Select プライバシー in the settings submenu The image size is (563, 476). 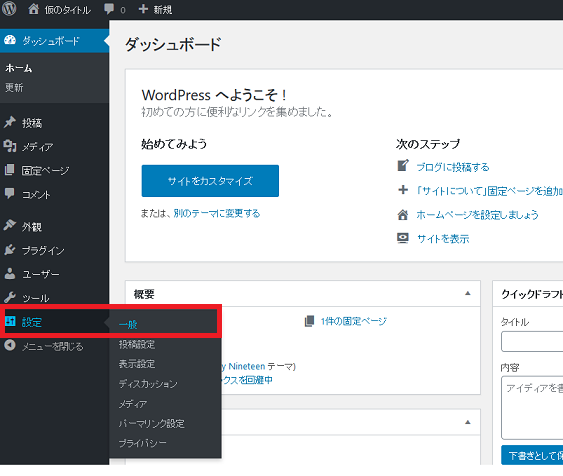coord(143,443)
